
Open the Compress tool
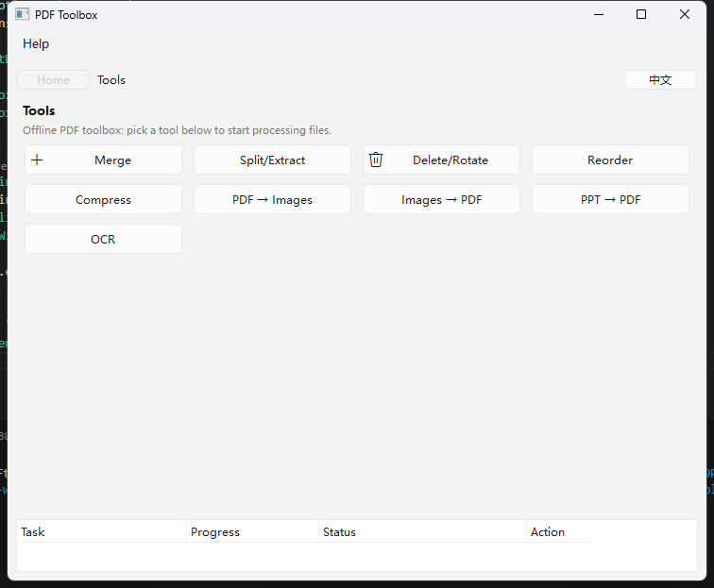pyautogui.click(x=103, y=199)
